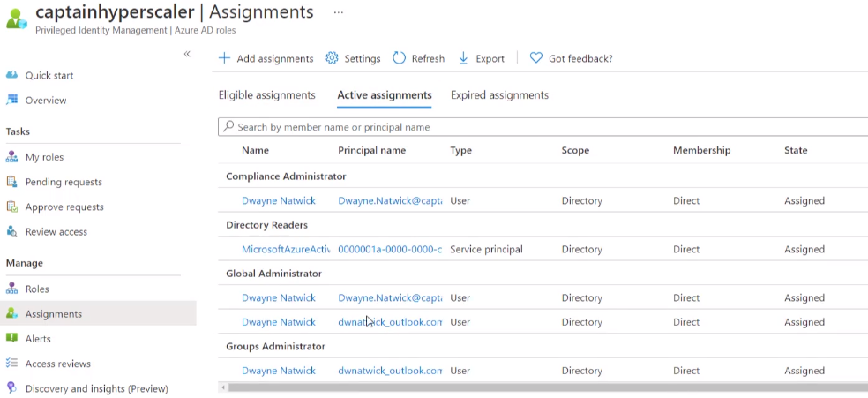Click the Settings gear icon

tap(332, 58)
